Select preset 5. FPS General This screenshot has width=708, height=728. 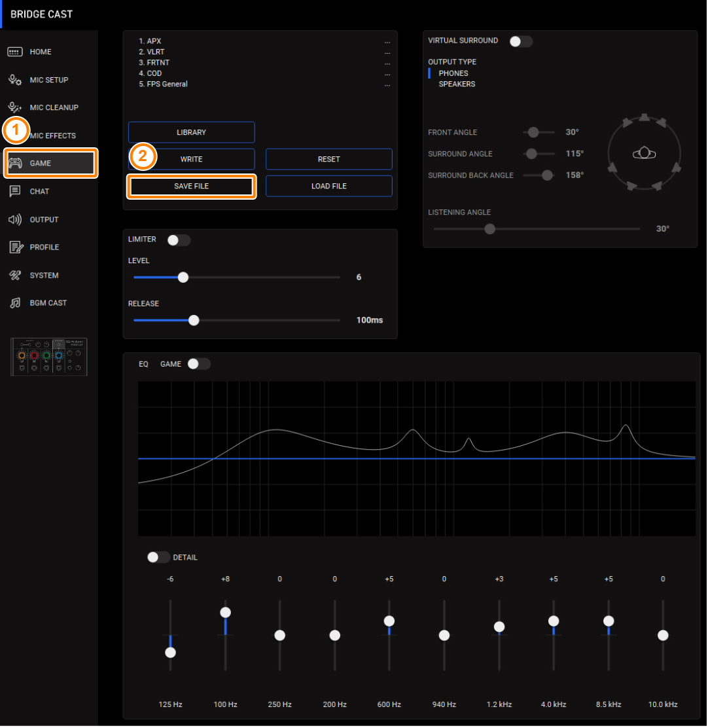click(163, 84)
